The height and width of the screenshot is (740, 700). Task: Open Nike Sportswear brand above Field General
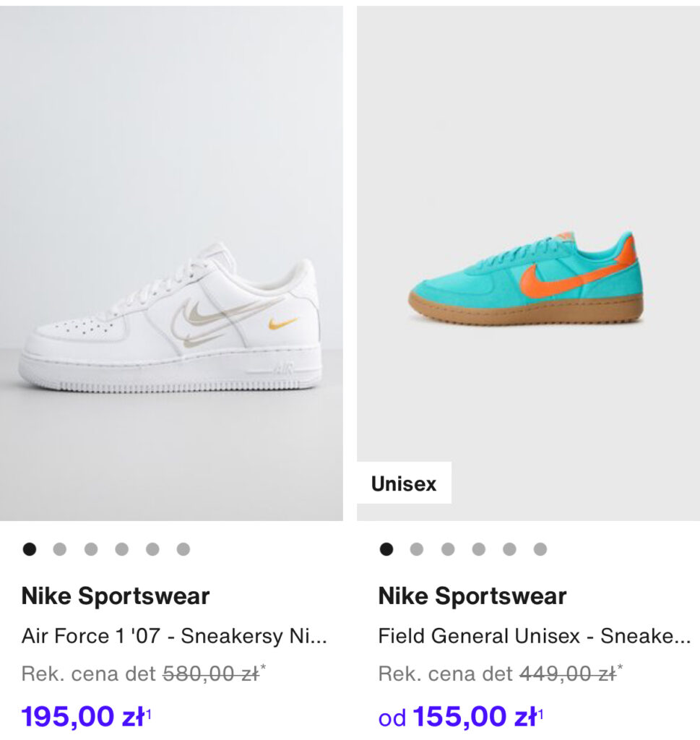[472, 596]
